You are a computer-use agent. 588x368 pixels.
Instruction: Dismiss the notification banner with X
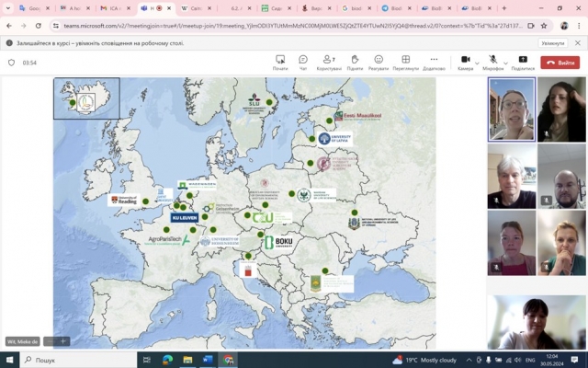click(x=577, y=42)
